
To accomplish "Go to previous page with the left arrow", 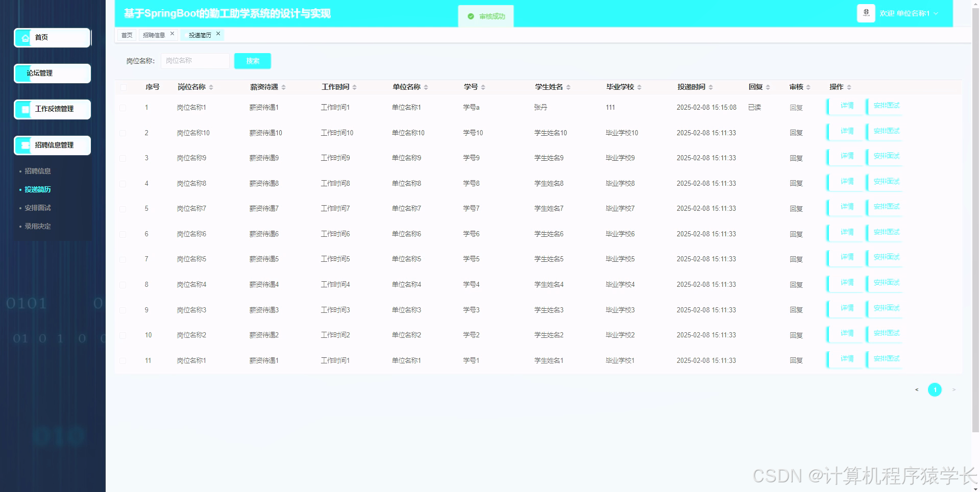I will 917,390.
